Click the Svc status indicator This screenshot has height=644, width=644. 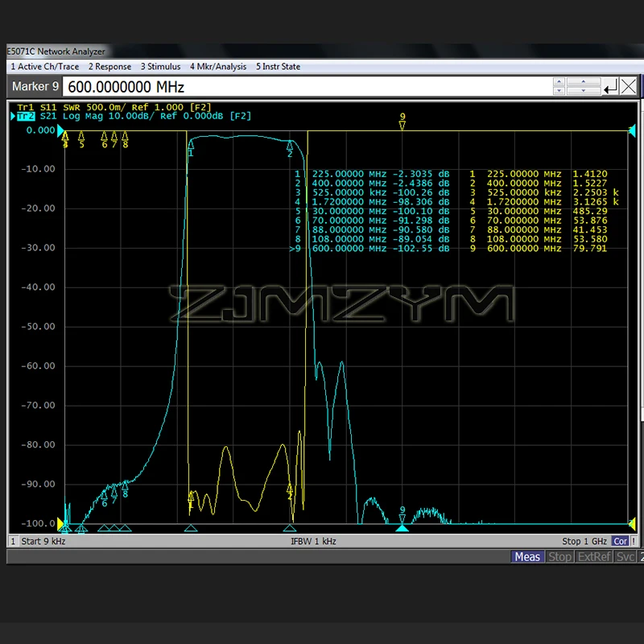pos(625,557)
